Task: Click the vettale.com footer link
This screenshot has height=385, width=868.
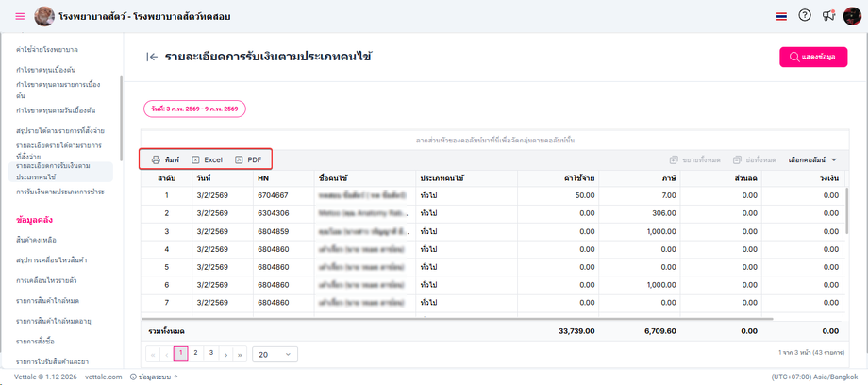Action: click(x=104, y=377)
